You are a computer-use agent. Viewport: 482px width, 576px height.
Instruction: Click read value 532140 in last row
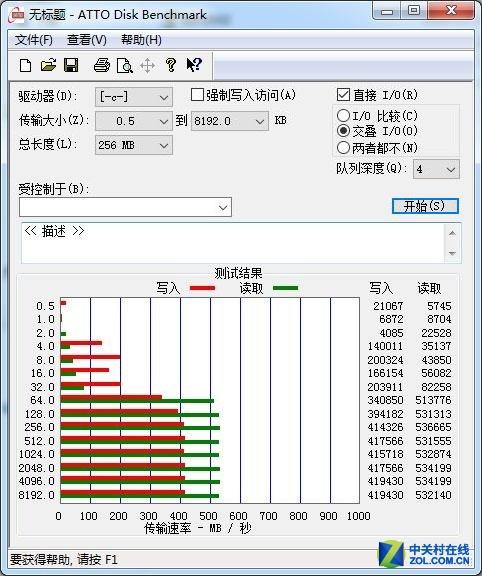click(x=434, y=495)
